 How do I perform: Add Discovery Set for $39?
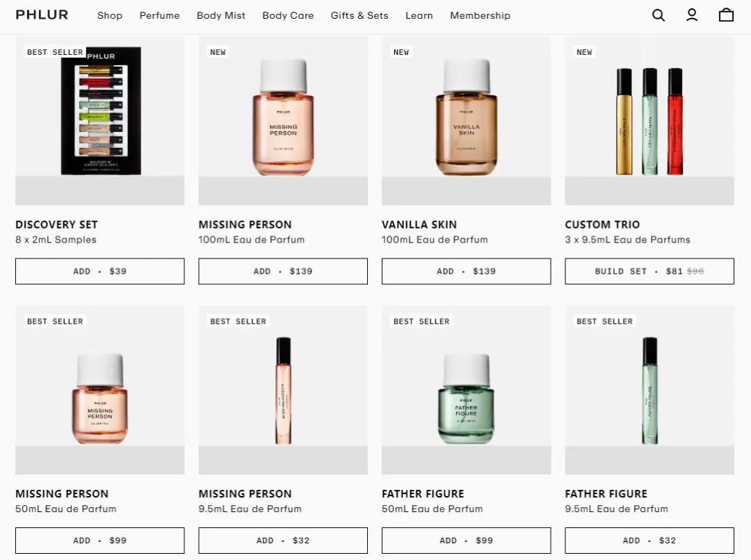tap(99, 272)
